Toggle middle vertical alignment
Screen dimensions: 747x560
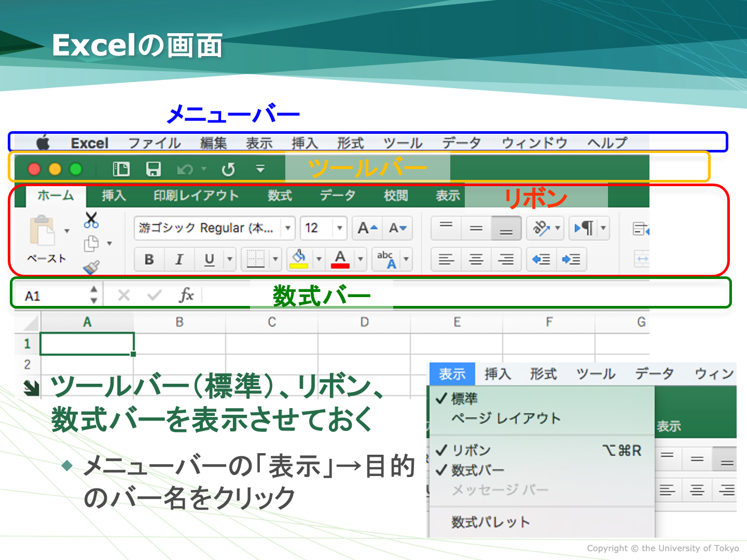476,228
